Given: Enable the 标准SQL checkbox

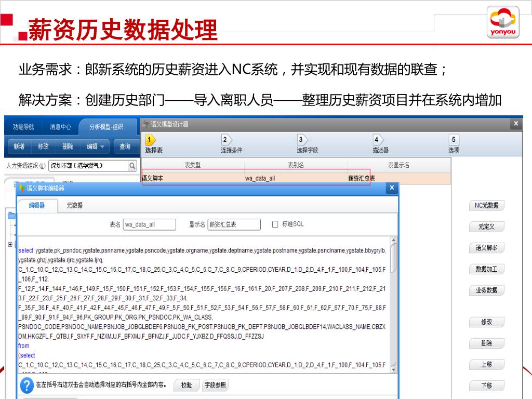Looking at the screenshot, I should 275,224.
